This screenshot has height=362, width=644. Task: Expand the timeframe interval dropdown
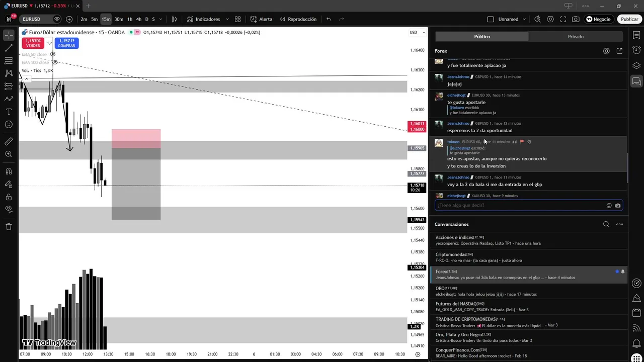click(160, 19)
